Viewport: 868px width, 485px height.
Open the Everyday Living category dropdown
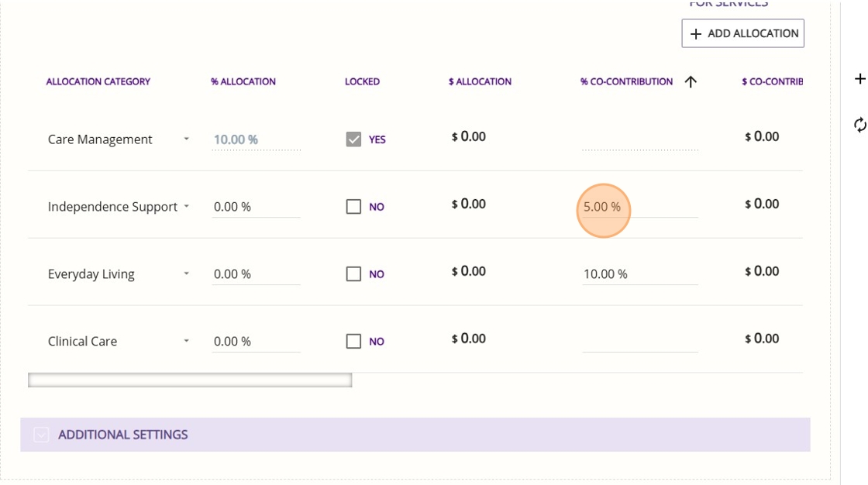click(x=186, y=274)
